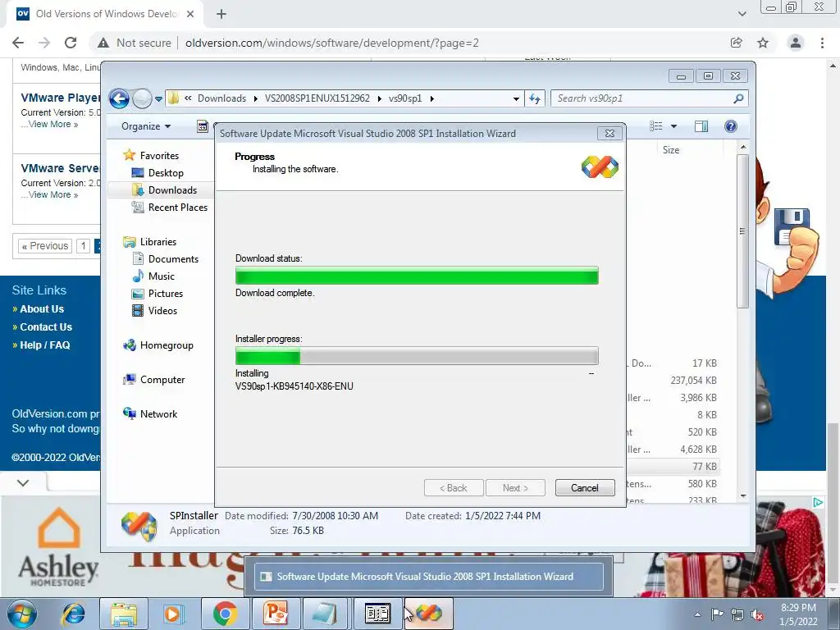
Task: Open Windows Explorer from taskbar
Action: pyautogui.click(x=125, y=614)
